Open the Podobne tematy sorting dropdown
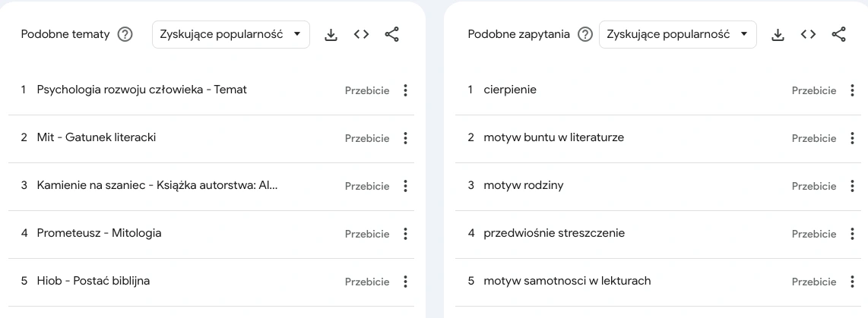 [231, 34]
